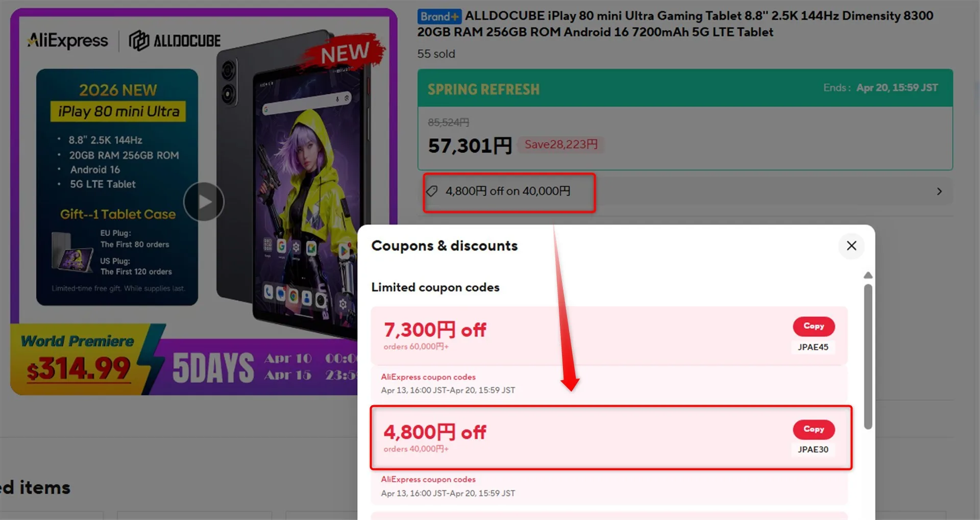Click the AliExpress logo in product image
This screenshot has width=980, height=520.
(67, 40)
